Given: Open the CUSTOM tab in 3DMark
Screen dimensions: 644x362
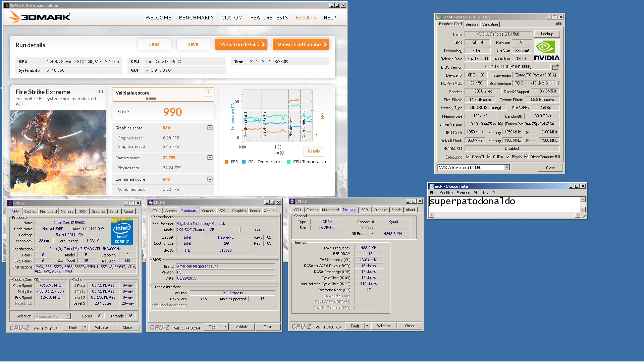Looking at the screenshot, I should coord(232,17).
